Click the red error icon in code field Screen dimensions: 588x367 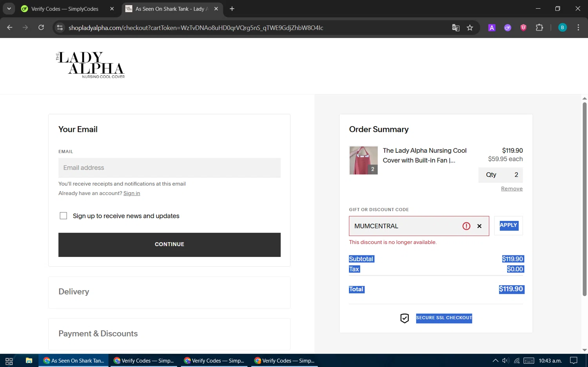tap(466, 226)
